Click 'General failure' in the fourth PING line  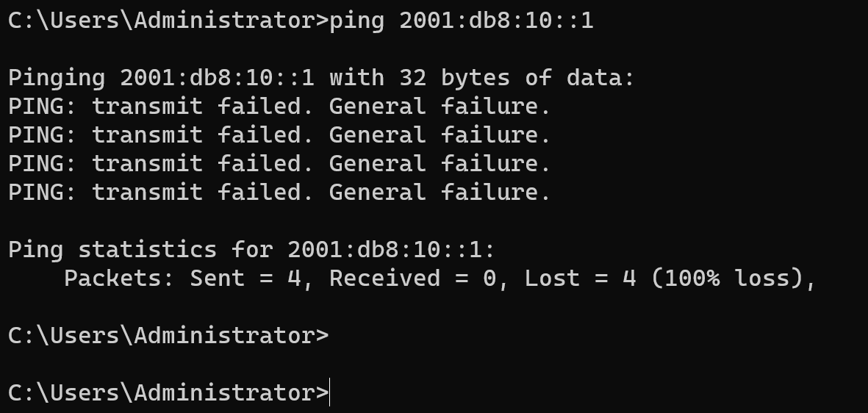tap(440, 192)
